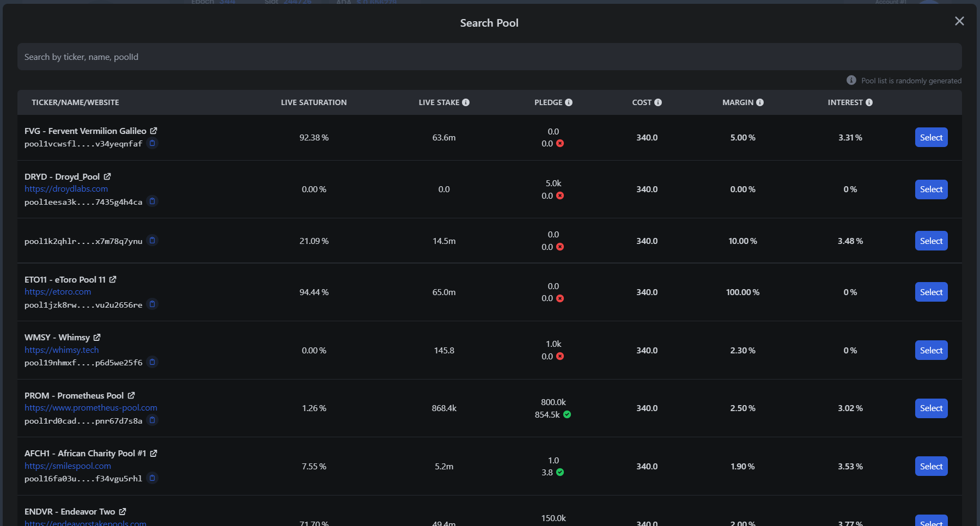The height and width of the screenshot is (526, 980).
Task: Copy Prometheus Pool ID to clipboard
Action: (x=153, y=420)
